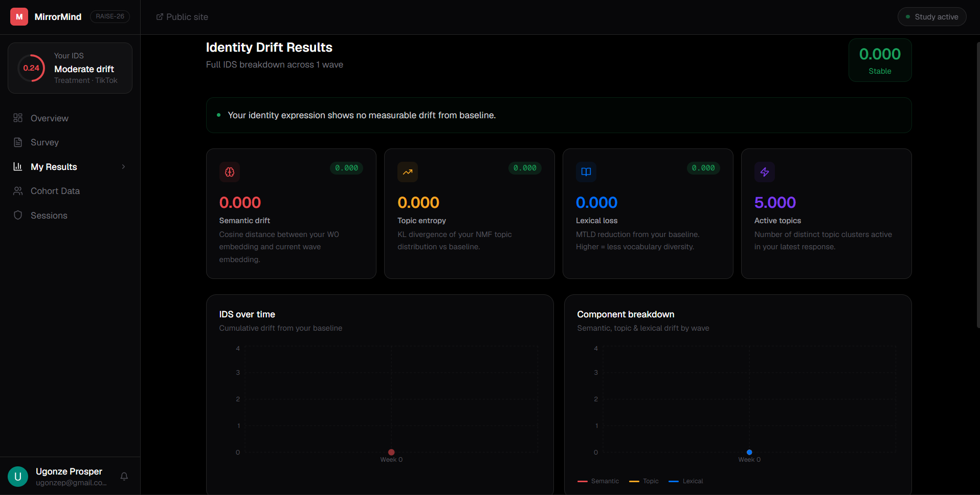
Task: Open the Ugonze Prosper profile name
Action: click(x=69, y=471)
